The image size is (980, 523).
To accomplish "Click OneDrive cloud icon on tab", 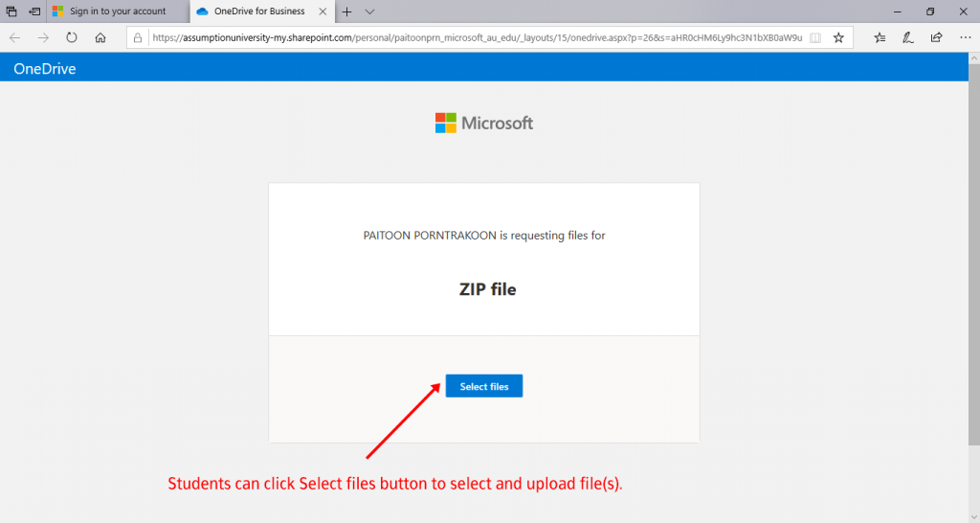I will [202, 11].
